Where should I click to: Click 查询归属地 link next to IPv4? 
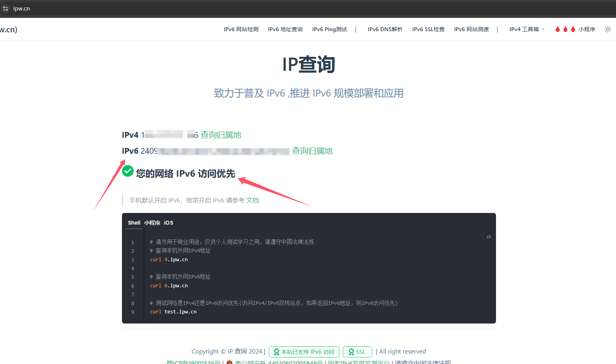pos(221,135)
